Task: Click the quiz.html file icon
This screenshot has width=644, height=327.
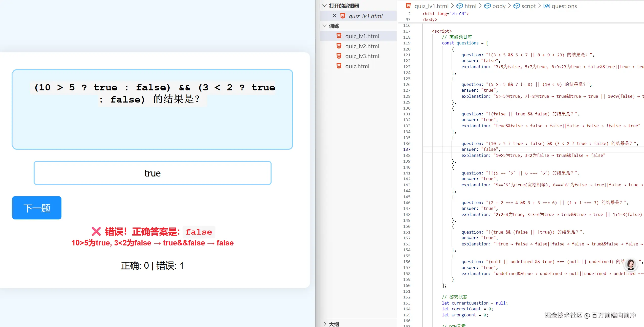Action: 339,66
